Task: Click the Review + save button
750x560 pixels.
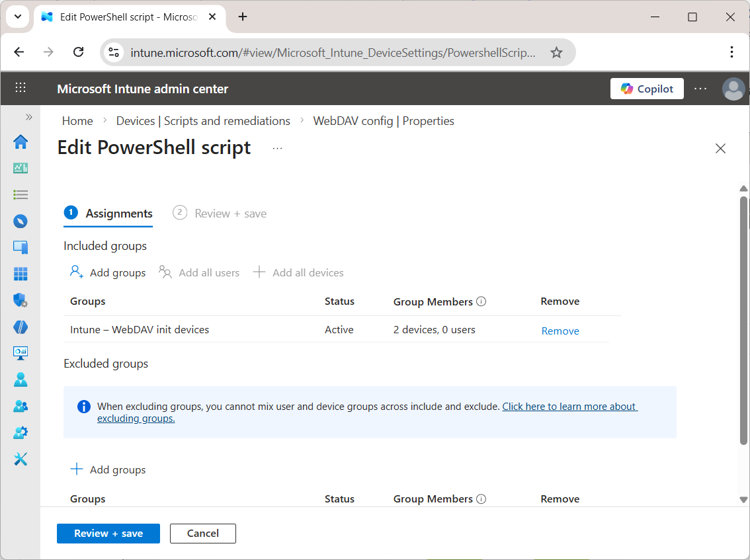Action: 108,534
